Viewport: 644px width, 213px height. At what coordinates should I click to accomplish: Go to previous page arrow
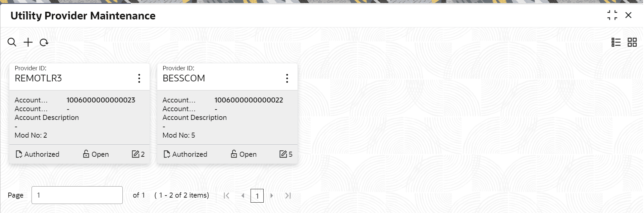(243, 196)
